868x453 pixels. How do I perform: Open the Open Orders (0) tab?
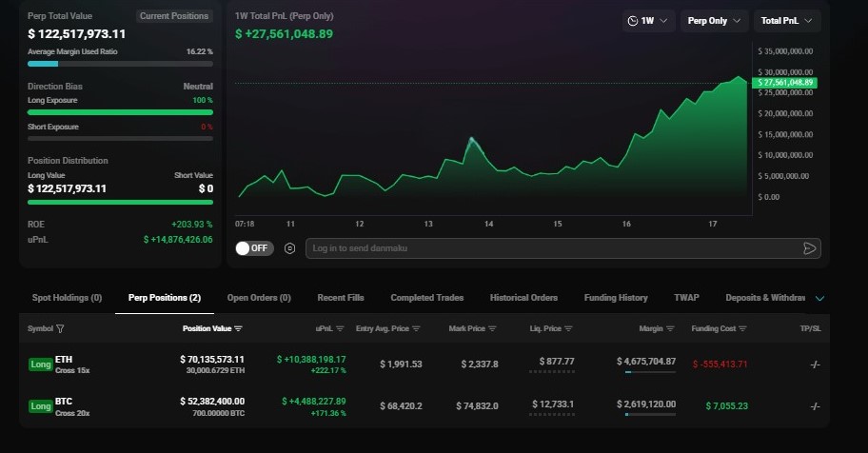coord(259,298)
